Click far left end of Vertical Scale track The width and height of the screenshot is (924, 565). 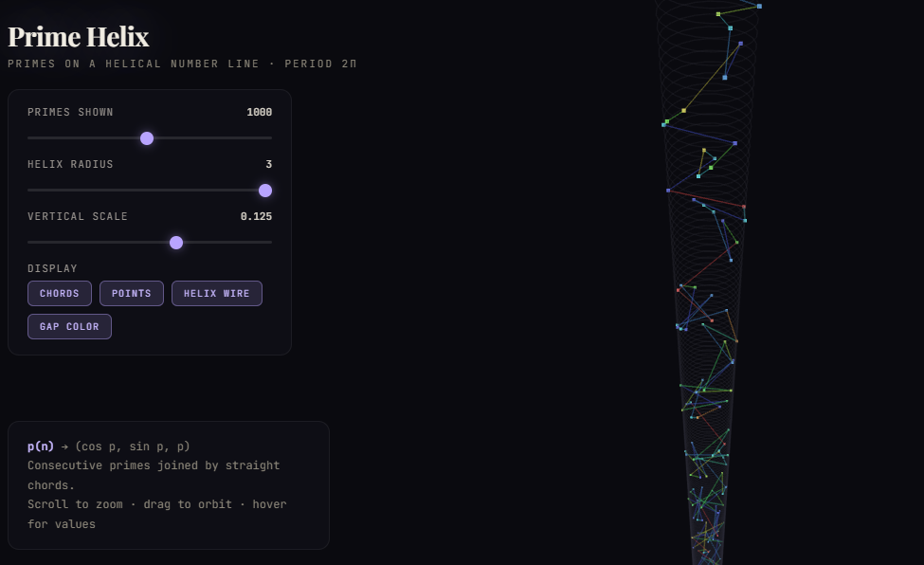[29, 243]
